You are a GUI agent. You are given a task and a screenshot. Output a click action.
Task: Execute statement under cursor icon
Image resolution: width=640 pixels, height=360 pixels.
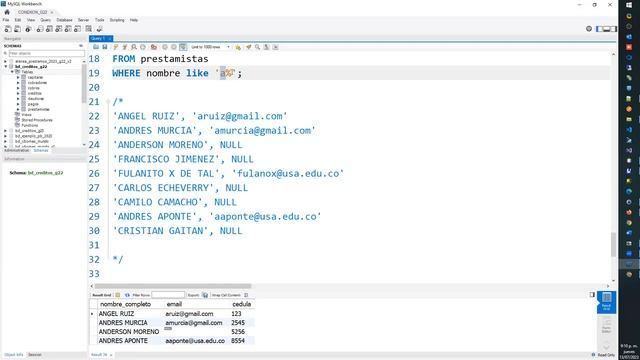coord(125,47)
